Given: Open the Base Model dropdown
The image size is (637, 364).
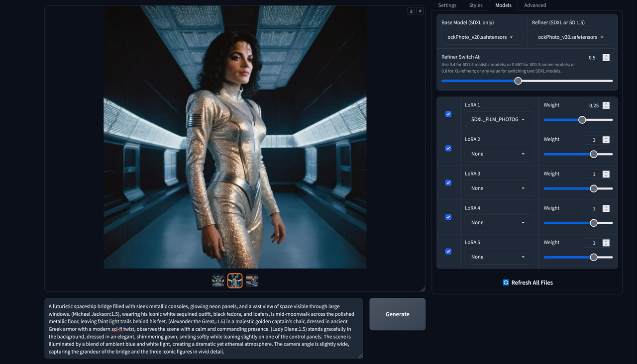Looking at the screenshot, I should click(x=482, y=37).
